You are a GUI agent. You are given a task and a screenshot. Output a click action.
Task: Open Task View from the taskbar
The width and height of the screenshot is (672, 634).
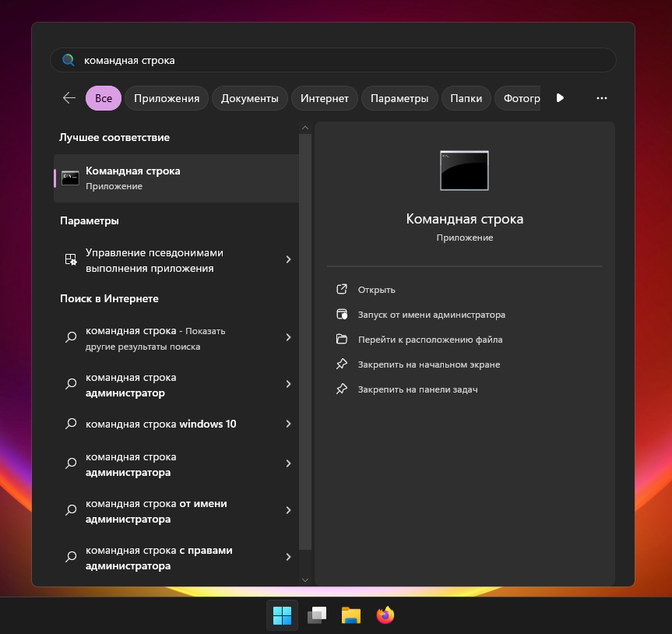tap(317, 615)
